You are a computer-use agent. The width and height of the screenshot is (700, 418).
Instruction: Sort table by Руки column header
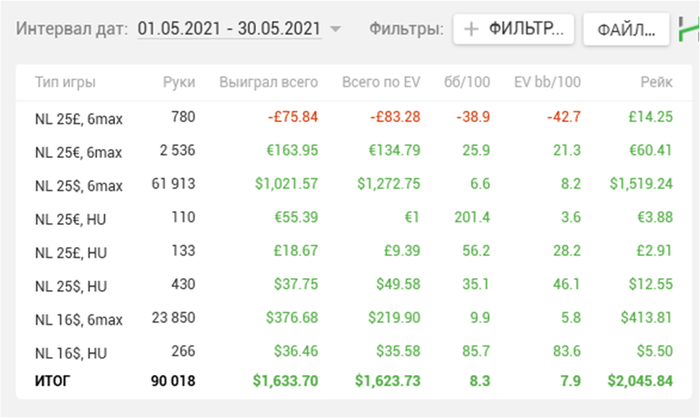pyautogui.click(x=180, y=83)
